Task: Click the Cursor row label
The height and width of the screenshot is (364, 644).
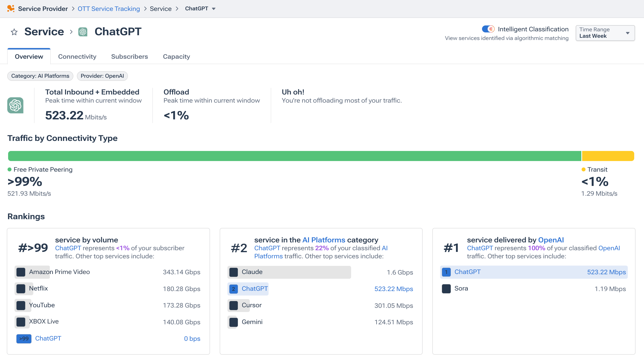Action: (x=252, y=305)
